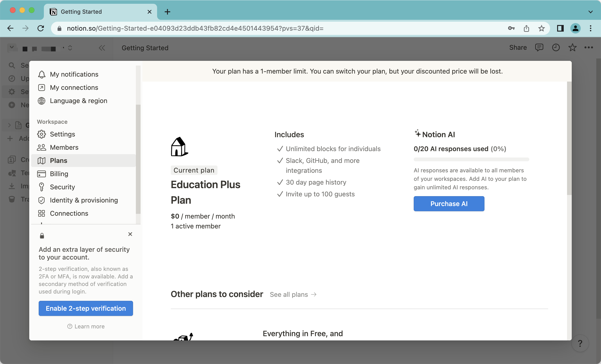This screenshot has height=364, width=601.
Task: Open the three-dots page menu
Action: point(588,47)
